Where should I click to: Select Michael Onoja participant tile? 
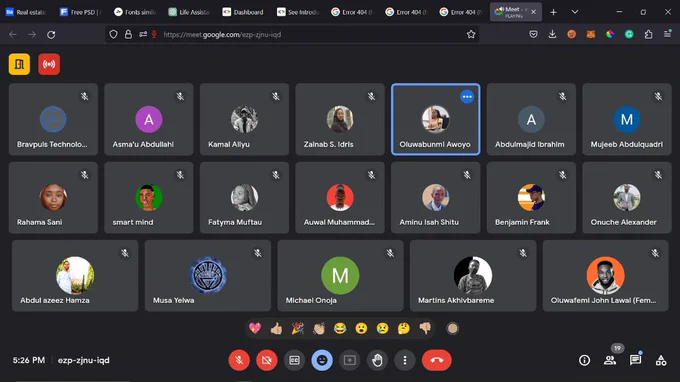(x=340, y=276)
